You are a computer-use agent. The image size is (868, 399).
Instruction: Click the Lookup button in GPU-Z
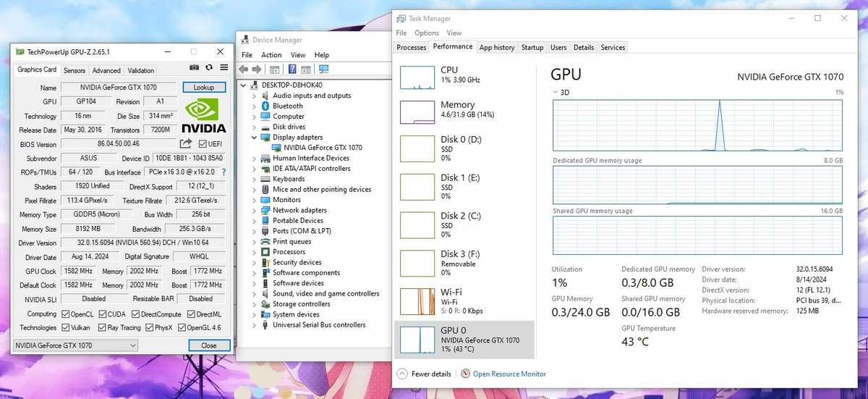205,87
